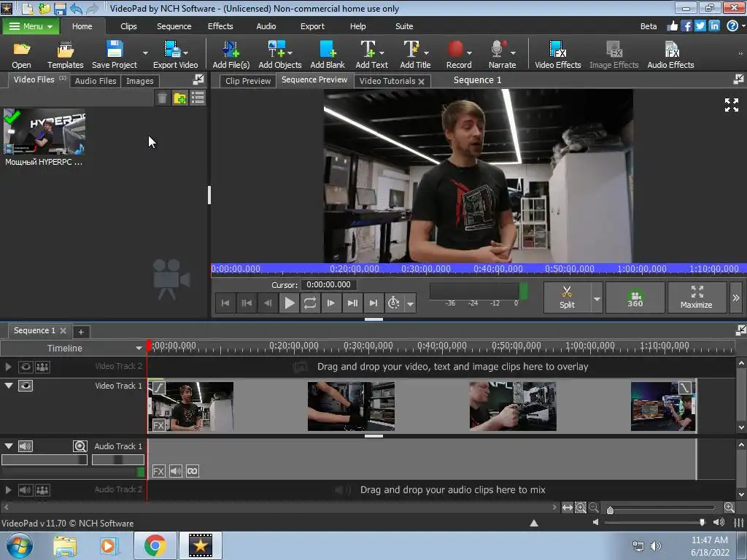This screenshot has height=560, width=747.
Task: Jump to the sequence start
Action: [225, 303]
